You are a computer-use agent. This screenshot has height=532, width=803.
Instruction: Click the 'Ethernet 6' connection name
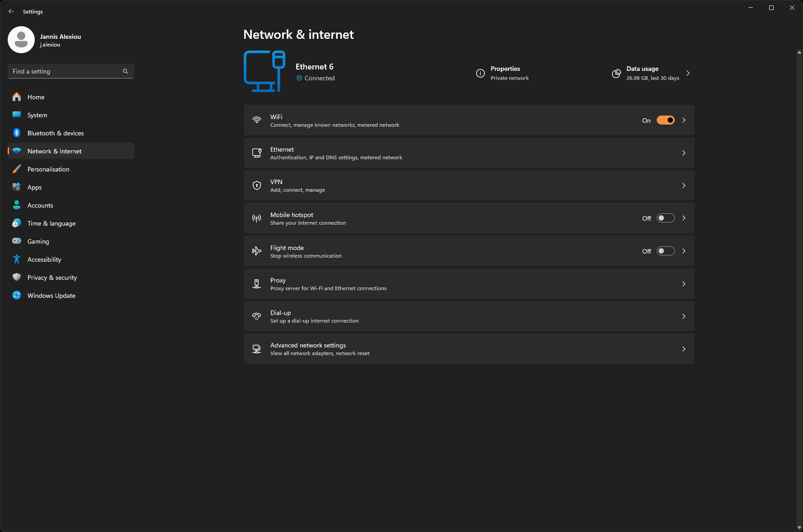(315, 67)
